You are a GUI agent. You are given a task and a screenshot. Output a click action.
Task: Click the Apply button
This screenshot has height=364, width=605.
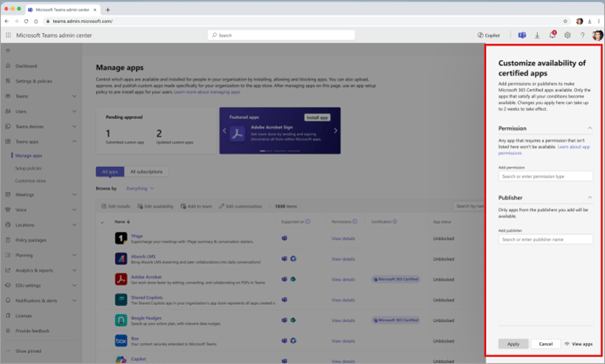513,344
